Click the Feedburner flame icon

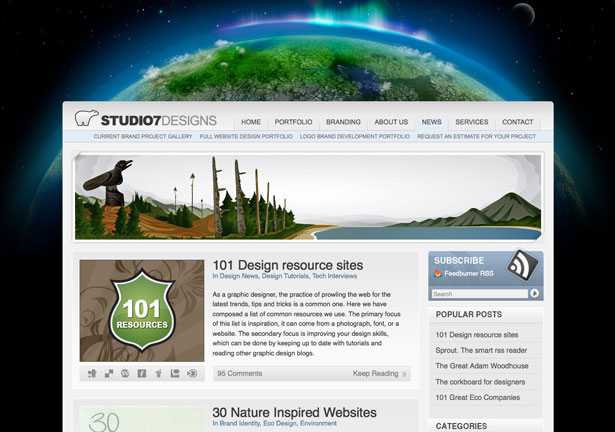[x=438, y=273]
